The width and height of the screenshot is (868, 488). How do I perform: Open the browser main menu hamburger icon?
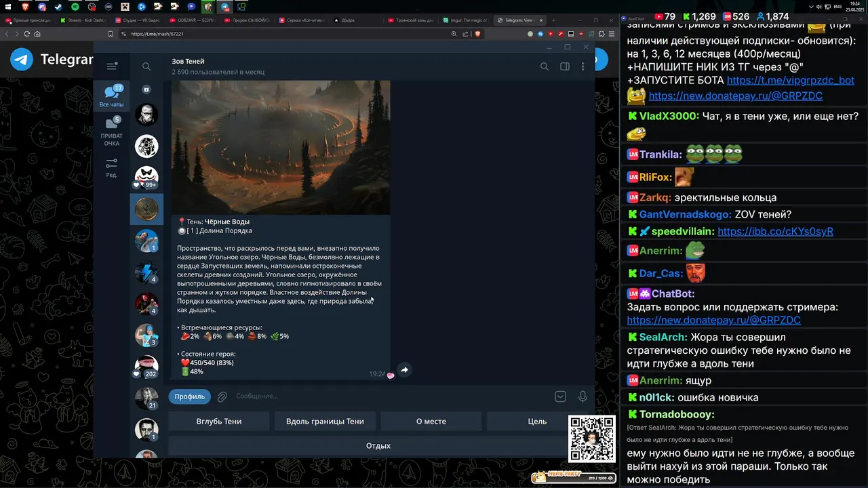point(610,34)
